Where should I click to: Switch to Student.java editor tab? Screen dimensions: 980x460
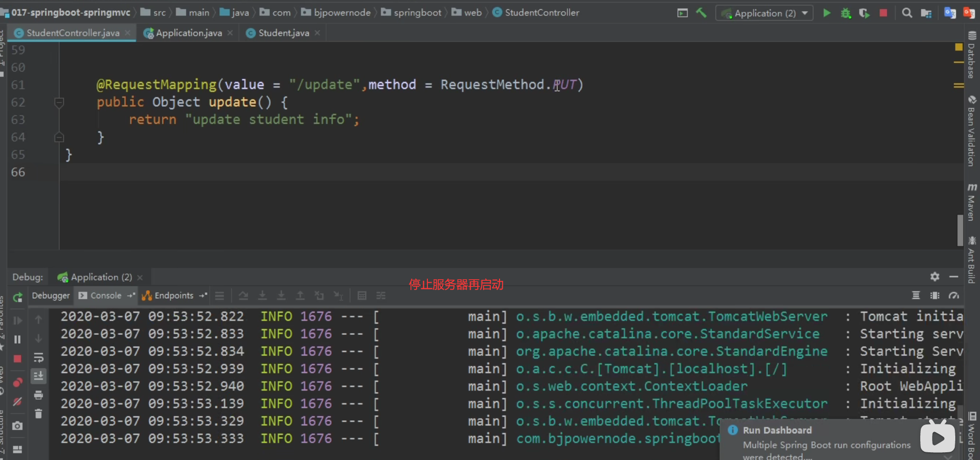pyautogui.click(x=283, y=33)
